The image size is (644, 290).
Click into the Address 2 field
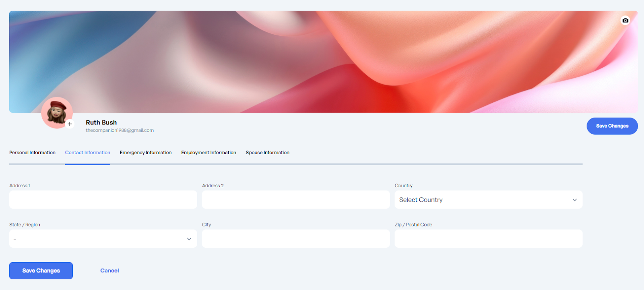[296, 200]
